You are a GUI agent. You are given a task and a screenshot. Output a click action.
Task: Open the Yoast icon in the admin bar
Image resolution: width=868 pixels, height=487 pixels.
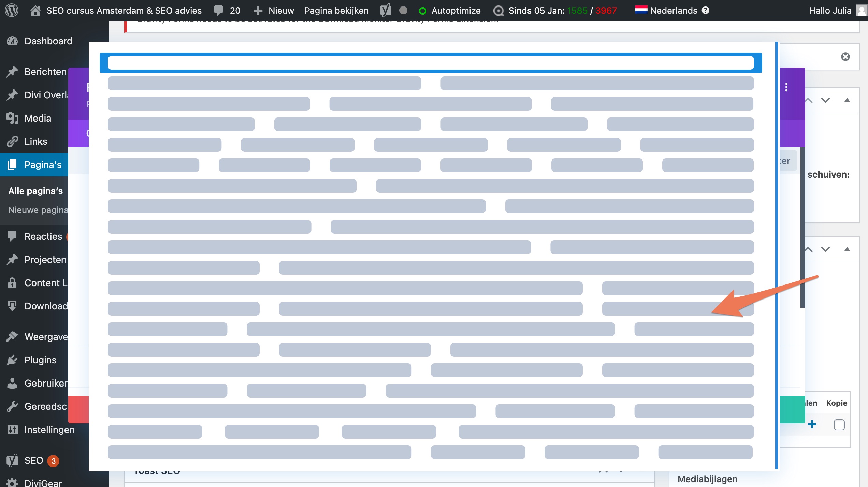(x=386, y=10)
